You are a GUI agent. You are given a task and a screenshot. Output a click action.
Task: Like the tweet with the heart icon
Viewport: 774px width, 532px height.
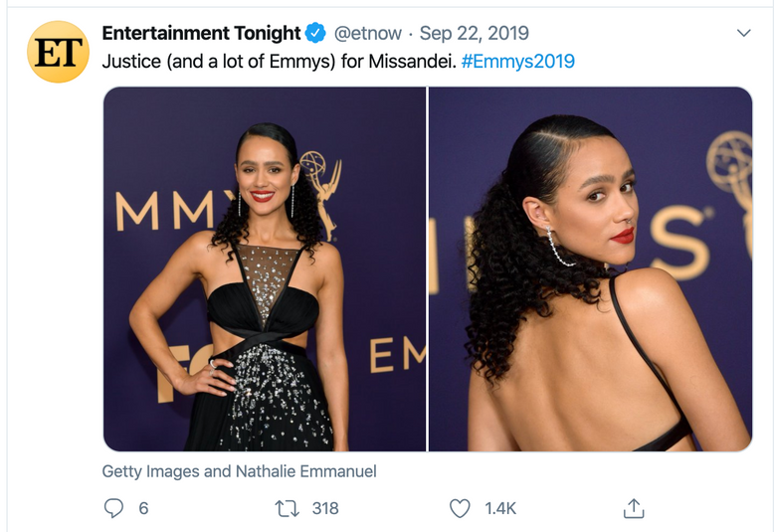click(x=459, y=508)
